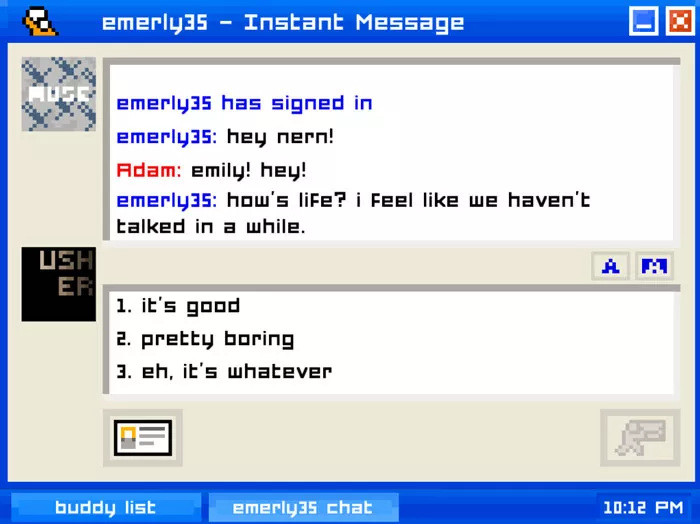Click the 10:12 PM taskbar clock

tap(643, 508)
